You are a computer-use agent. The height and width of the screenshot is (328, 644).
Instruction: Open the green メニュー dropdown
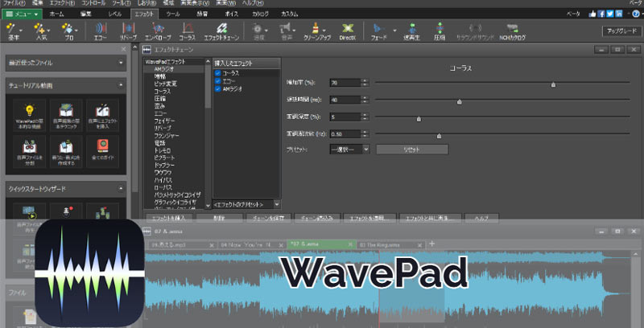22,14
